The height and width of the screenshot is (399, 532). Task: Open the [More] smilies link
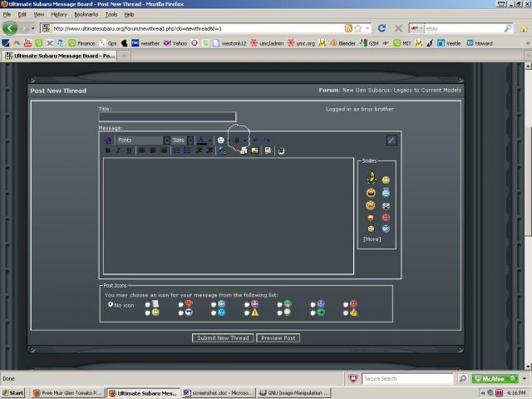(x=372, y=239)
